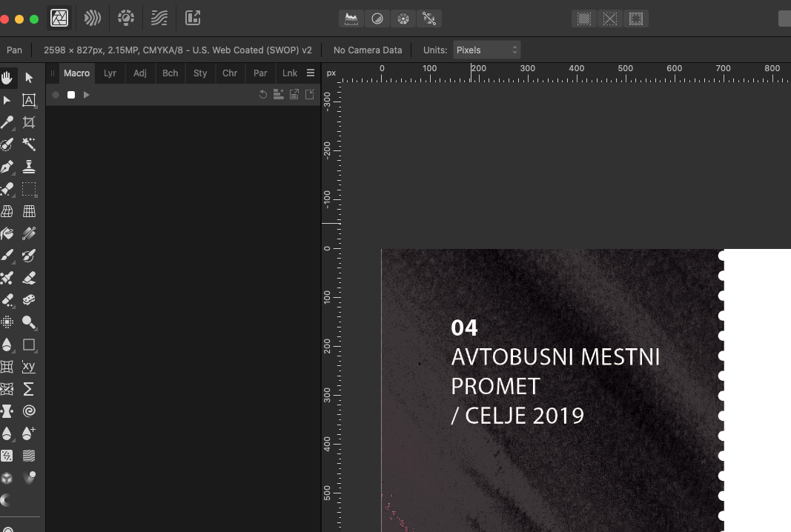Select the Paint Brush tool

[7, 256]
